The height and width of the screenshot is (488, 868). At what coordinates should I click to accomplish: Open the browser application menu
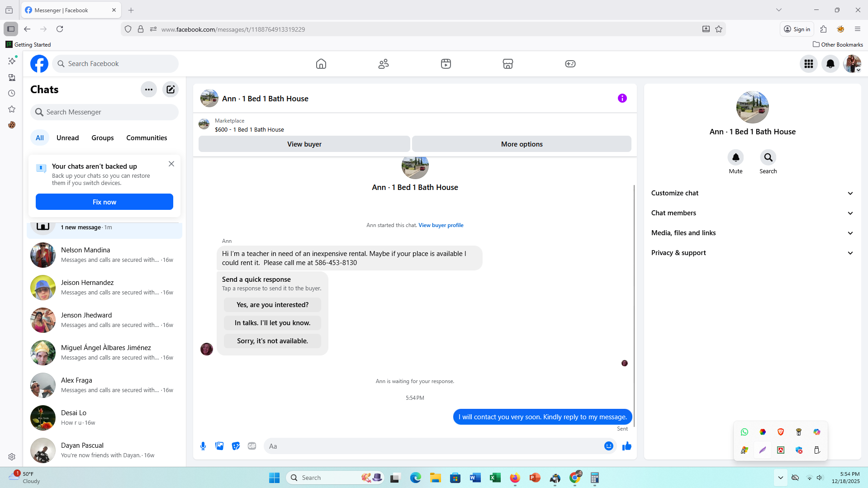point(858,29)
